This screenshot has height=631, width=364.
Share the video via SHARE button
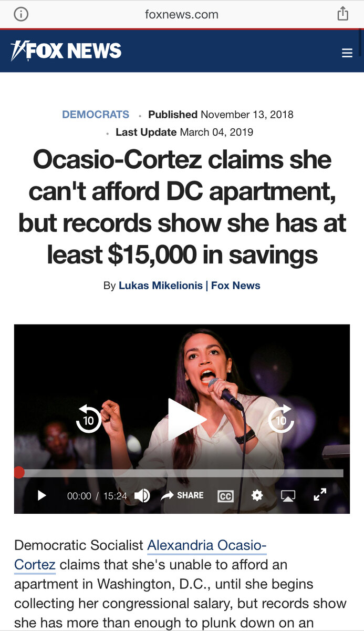182,495
